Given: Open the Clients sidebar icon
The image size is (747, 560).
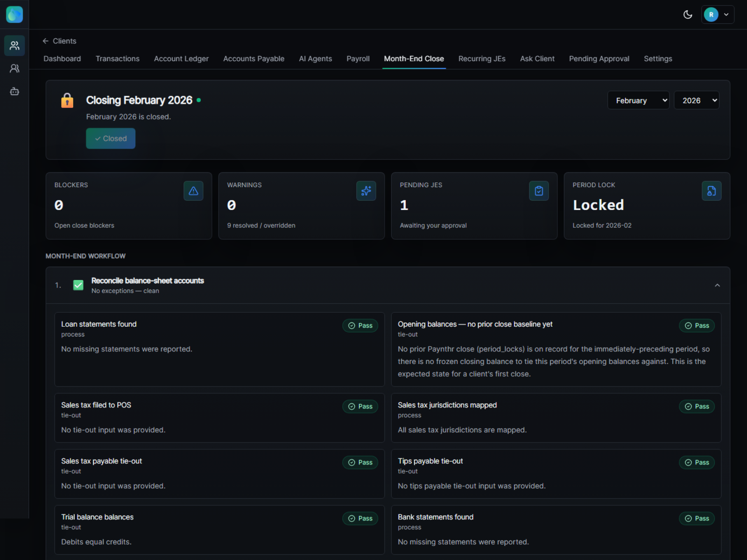Looking at the screenshot, I should click(x=14, y=45).
